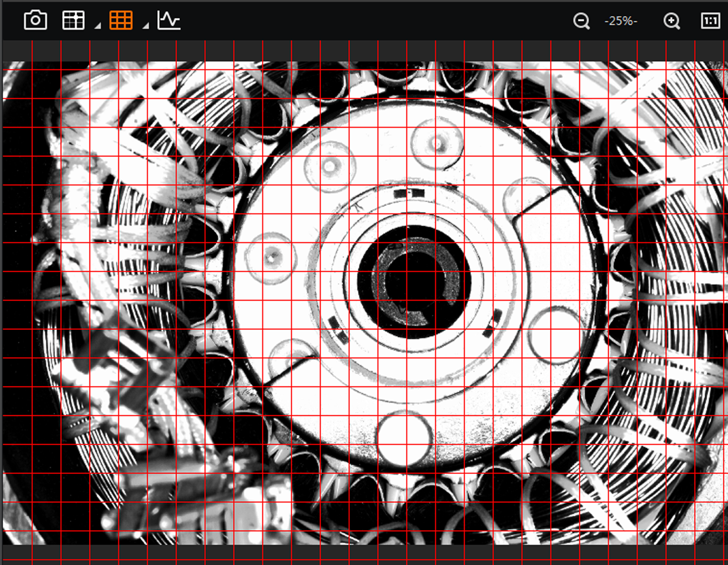Click the camera snapshot icon
The width and height of the screenshot is (728, 565).
click(35, 20)
